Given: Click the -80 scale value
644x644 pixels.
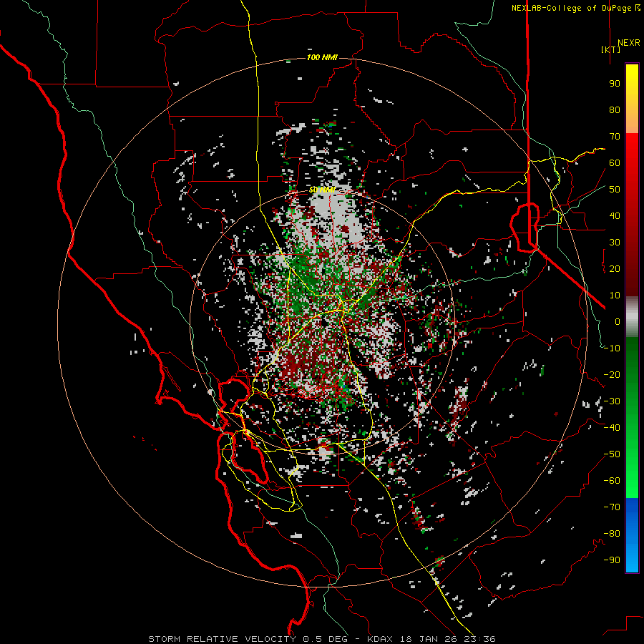Looking at the screenshot, I should click(x=612, y=534).
